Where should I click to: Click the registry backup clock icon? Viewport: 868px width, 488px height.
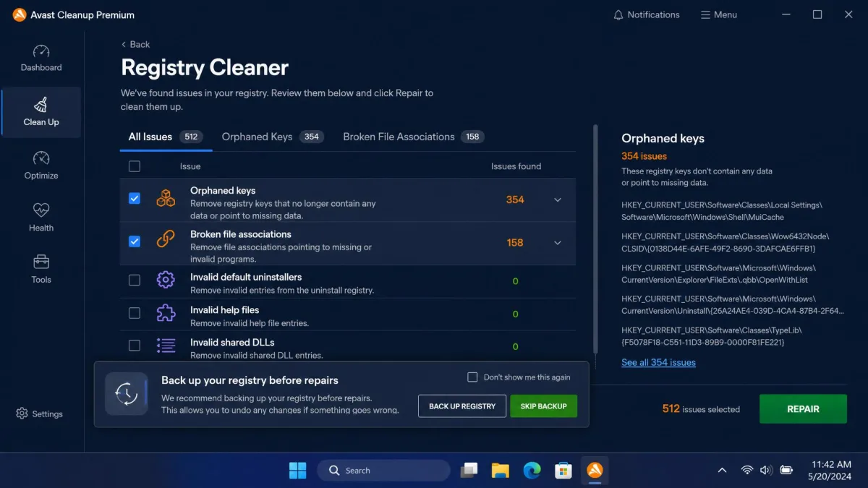click(x=127, y=394)
